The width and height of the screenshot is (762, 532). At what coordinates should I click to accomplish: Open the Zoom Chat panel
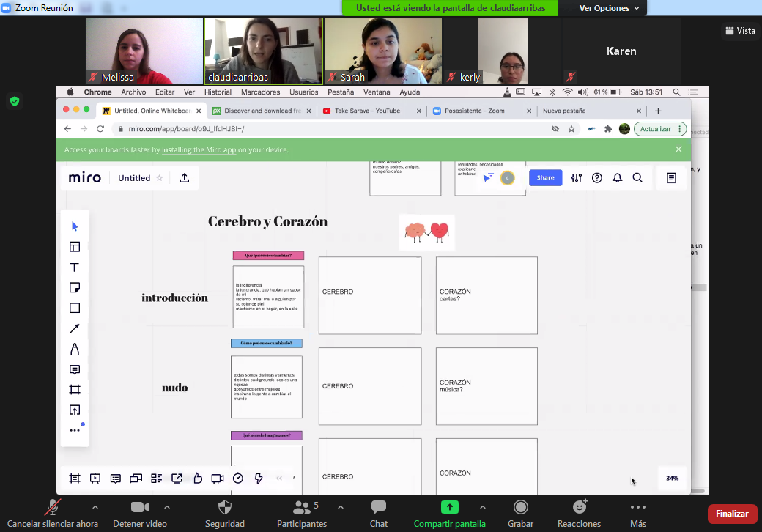(379, 513)
